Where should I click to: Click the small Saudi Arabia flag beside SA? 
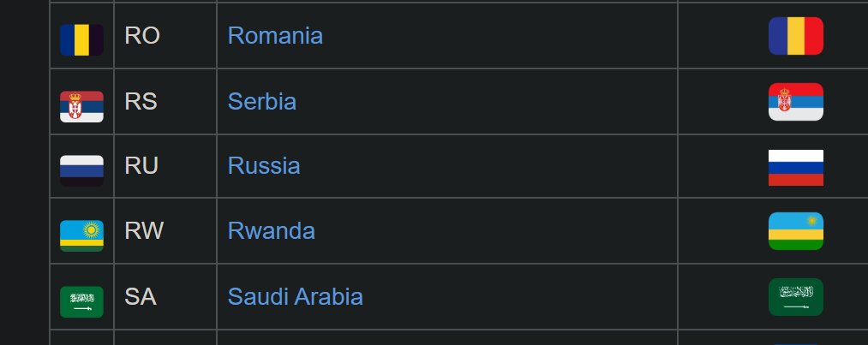pos(81,301)
